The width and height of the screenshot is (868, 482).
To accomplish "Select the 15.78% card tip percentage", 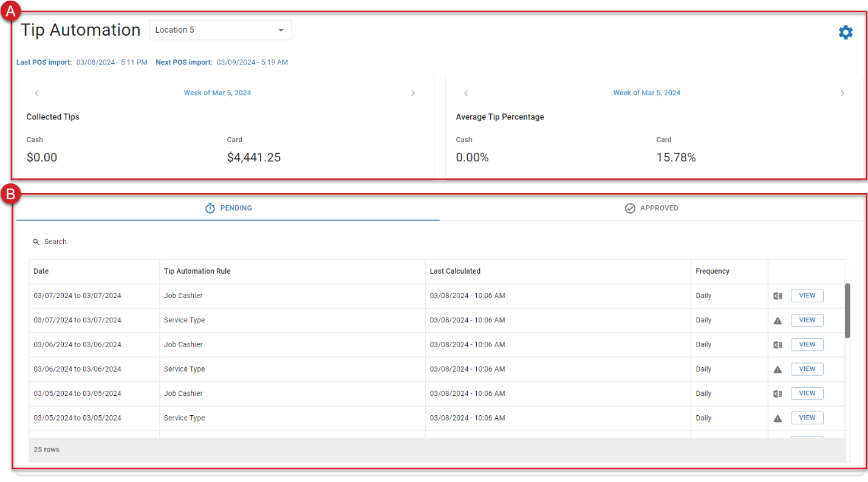I will point(676,158).
